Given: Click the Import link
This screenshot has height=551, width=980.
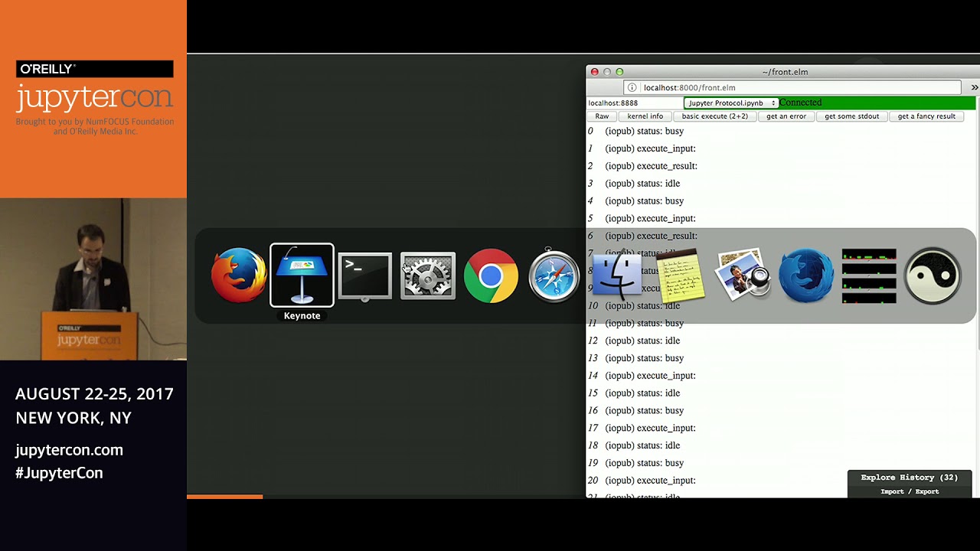Looking at the screenshot, I should (892, 491).
